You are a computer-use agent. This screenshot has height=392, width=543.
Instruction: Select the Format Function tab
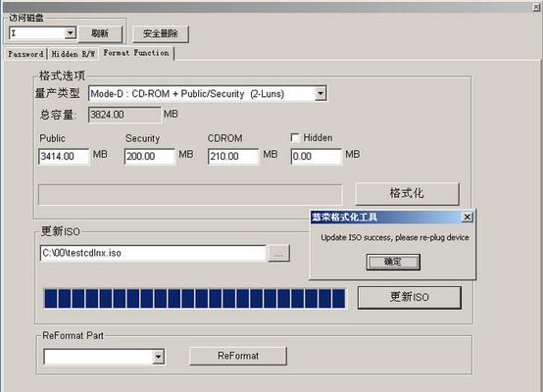136,53
